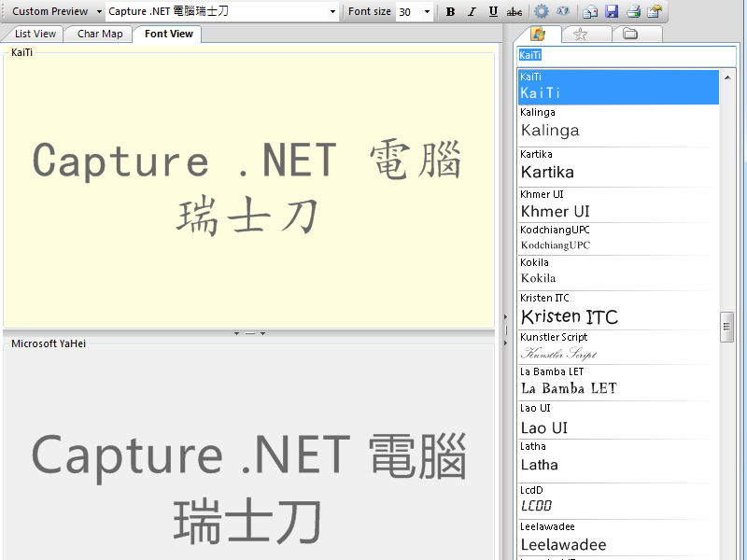The image size is (747, 560).
Task: Open the folder fonts tab
Action: (x=630, y=35)
